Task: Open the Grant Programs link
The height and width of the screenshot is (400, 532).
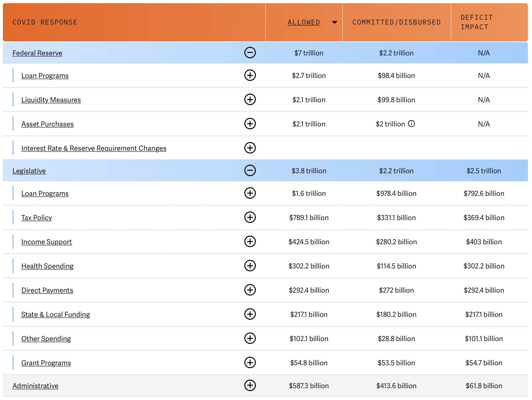Action: point(46,363)
